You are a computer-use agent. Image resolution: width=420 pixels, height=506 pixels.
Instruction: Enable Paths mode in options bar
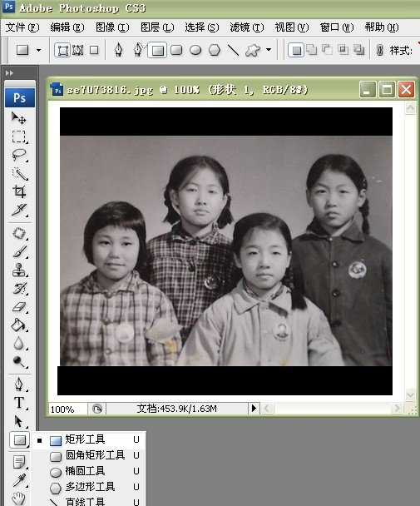click(78, 50)
